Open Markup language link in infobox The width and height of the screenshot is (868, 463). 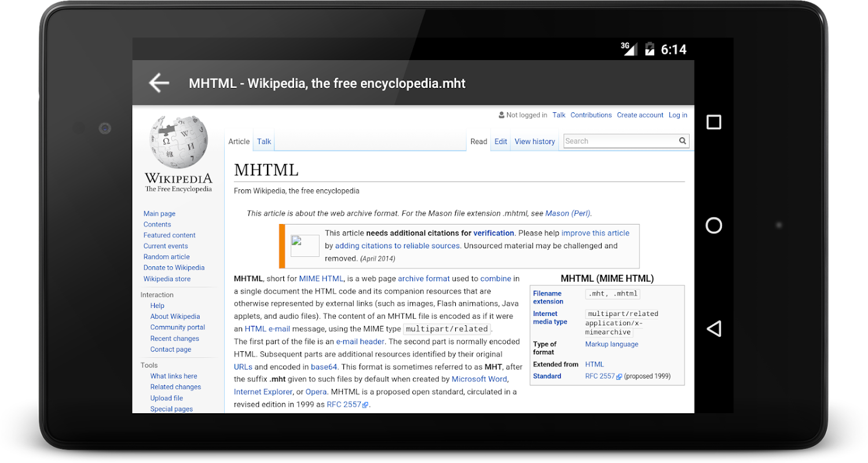[x=611, y=344]
